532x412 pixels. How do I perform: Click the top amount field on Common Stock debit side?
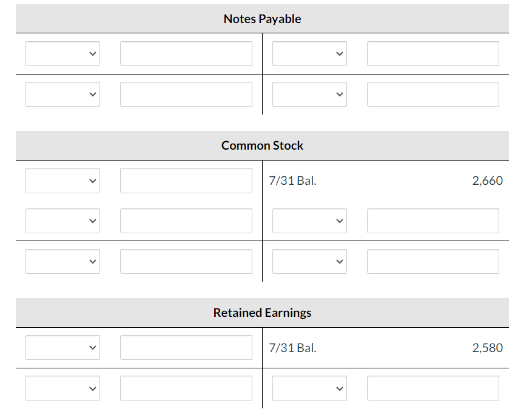point(186,180)
